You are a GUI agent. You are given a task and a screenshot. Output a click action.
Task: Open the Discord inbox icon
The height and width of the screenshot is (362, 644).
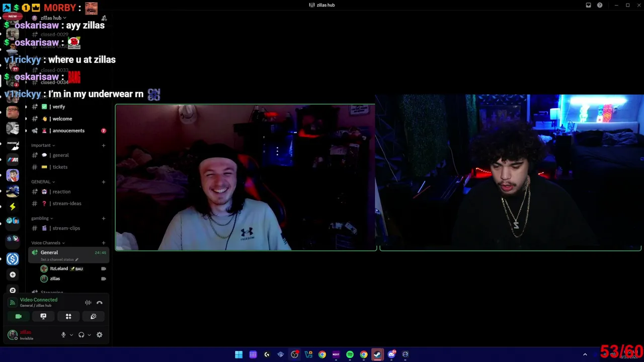pyautogui.click(x=588, y=5)
